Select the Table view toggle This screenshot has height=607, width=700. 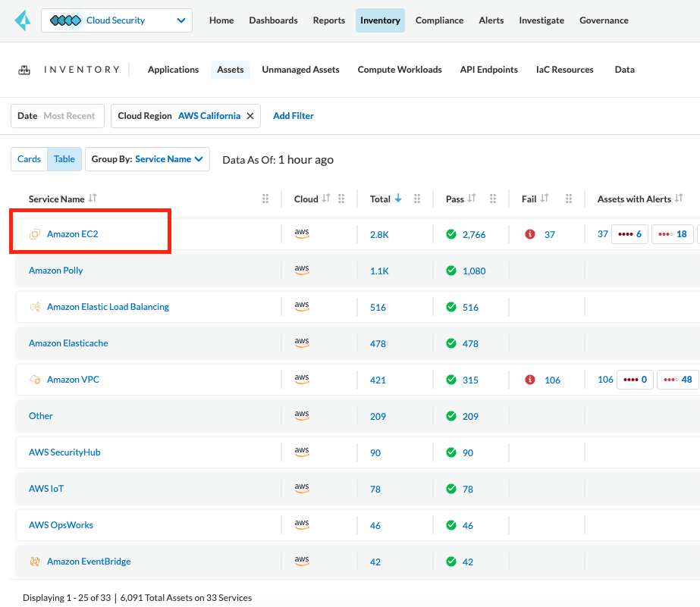(64, 159)
